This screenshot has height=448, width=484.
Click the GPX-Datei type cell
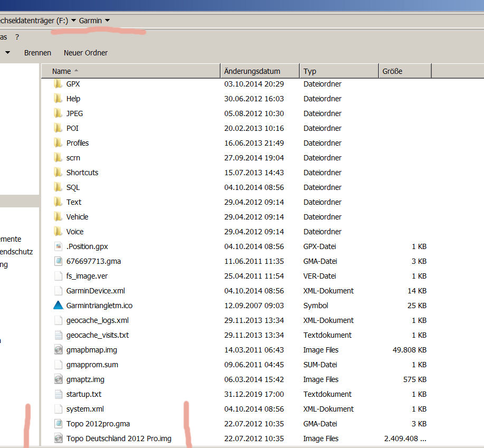(319, 246)
